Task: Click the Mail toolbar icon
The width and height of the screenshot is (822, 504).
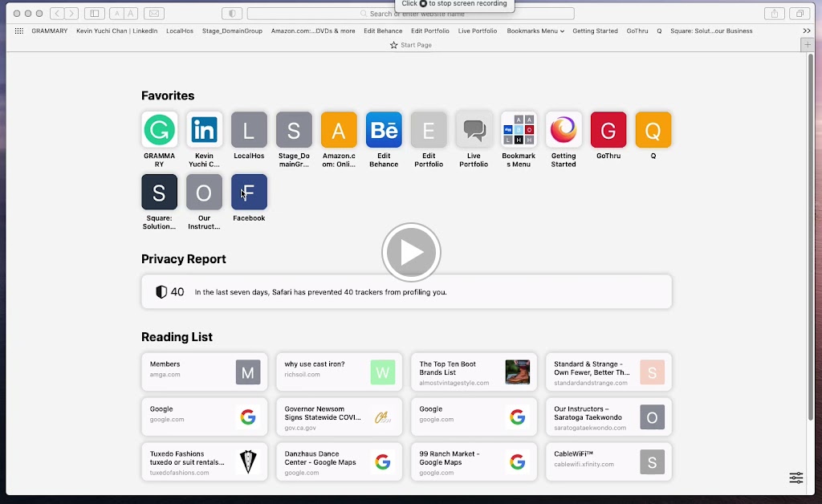Action: click(x=154, y=13)
